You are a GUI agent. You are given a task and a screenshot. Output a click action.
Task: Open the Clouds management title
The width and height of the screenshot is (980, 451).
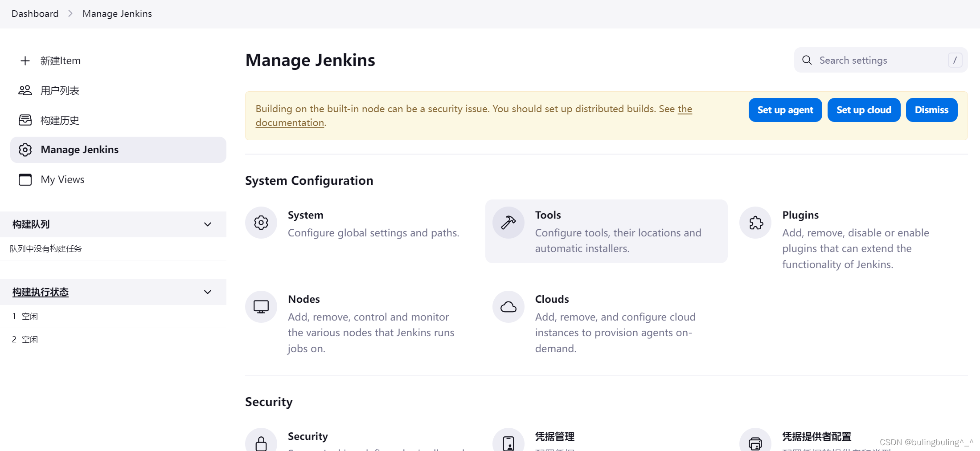coord(552,299)
